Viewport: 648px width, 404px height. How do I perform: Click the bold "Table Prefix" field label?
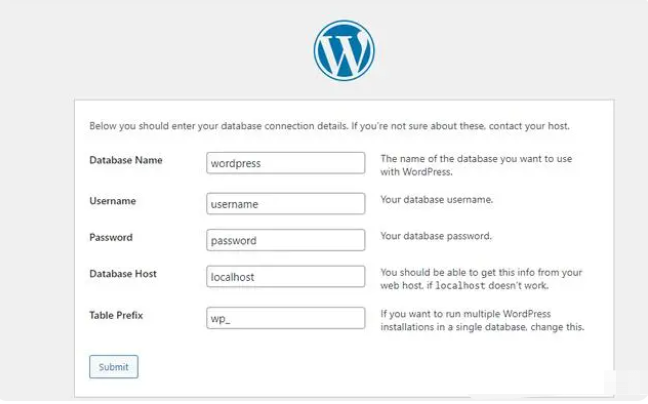(116, 315)
